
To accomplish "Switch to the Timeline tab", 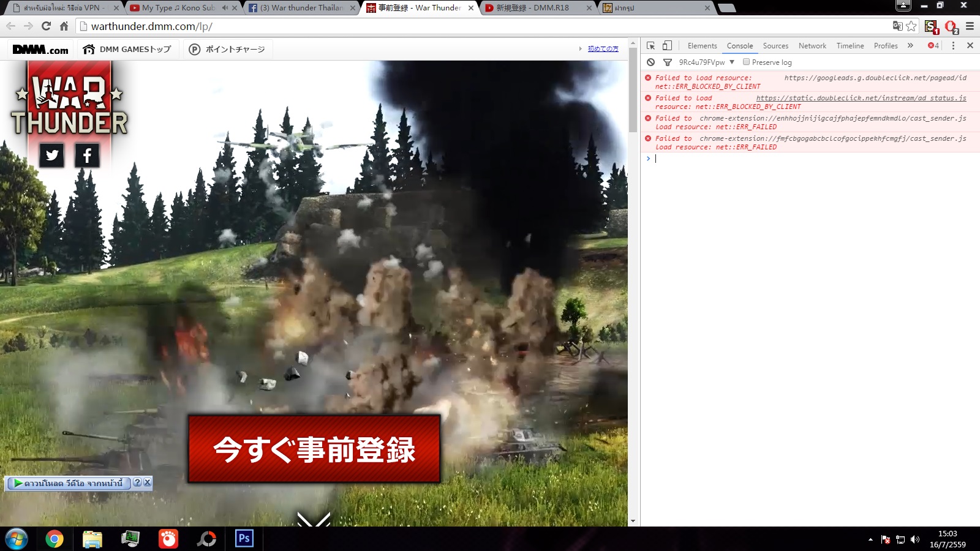I will tap(850, 45).
